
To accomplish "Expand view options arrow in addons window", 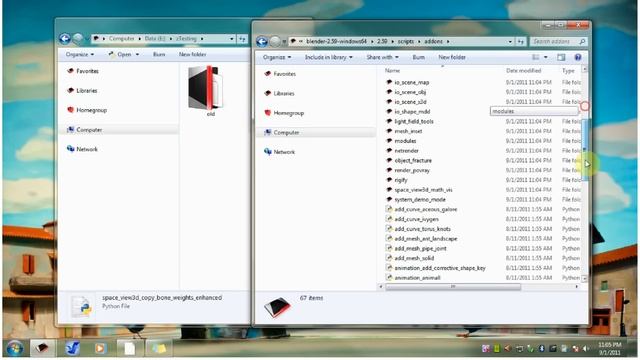I will pos(546,57).
